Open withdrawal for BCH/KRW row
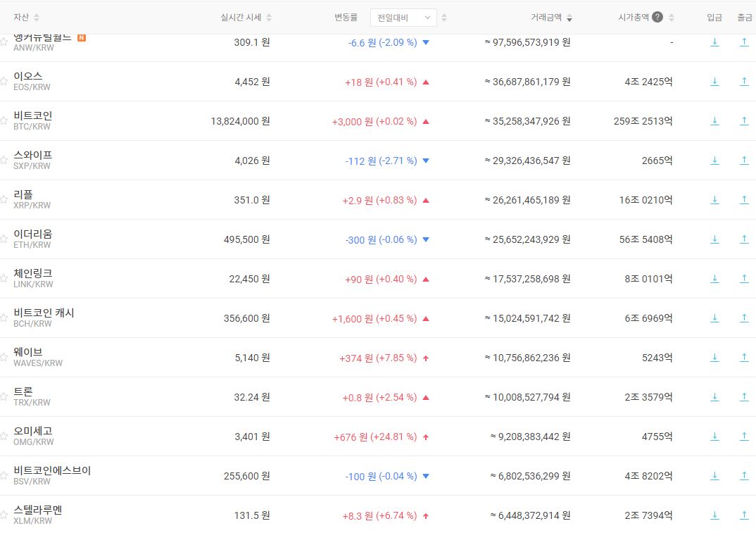Viewport: 756px width, 533px height. click(744, 318)
